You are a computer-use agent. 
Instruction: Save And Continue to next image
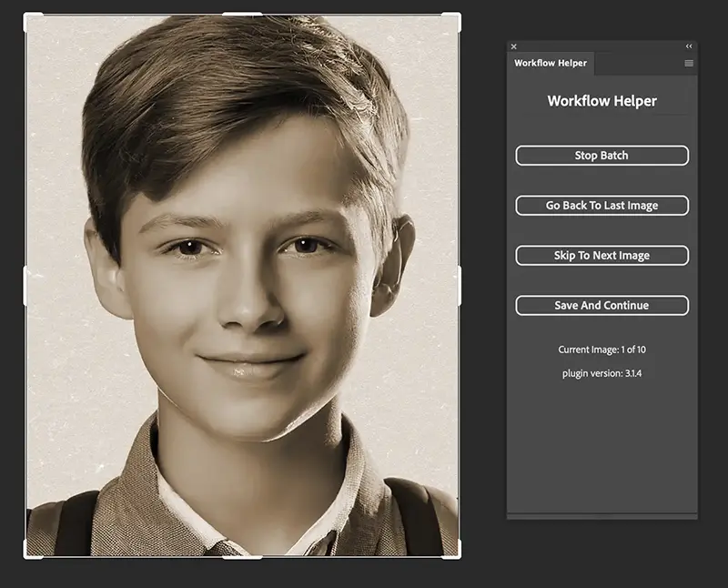coord(602,305)
